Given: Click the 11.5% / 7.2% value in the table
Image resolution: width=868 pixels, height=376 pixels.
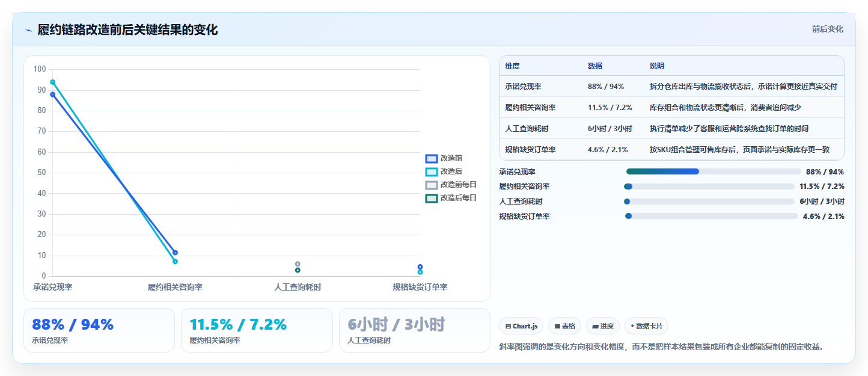Looking at the screenshot, I should (610, 108).
